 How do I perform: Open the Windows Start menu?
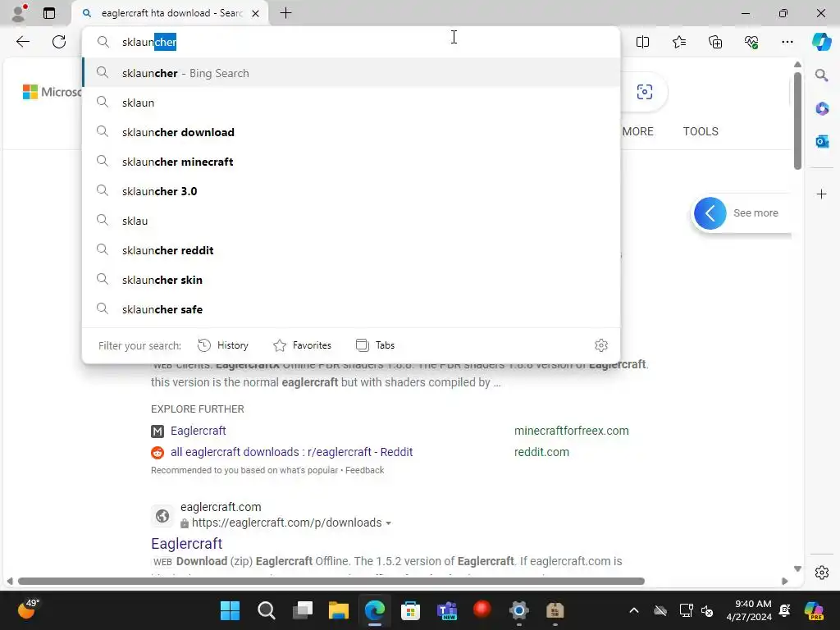(x=230, y=610)
